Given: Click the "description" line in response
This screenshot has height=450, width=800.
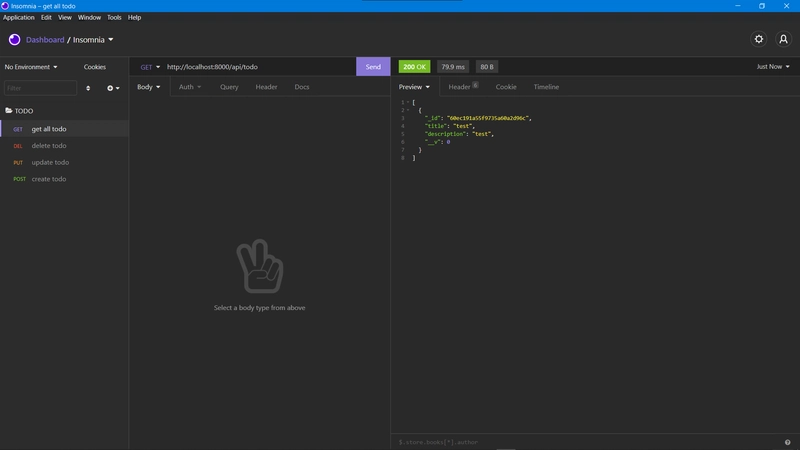Looking at the screenshot, I should [x=459, y=134].
